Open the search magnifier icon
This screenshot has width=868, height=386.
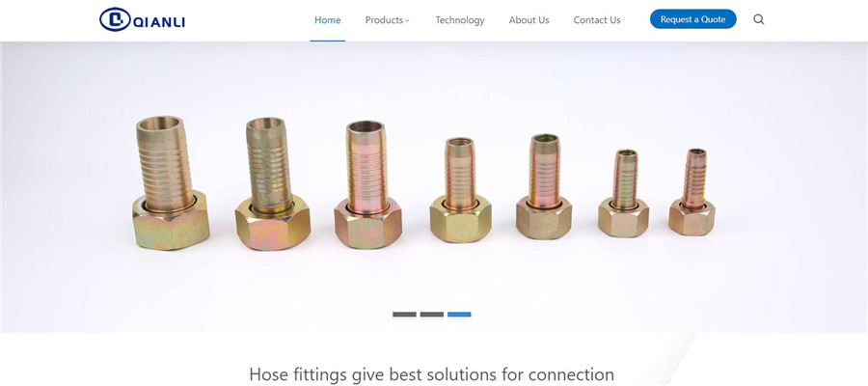(x=759, y=19)
